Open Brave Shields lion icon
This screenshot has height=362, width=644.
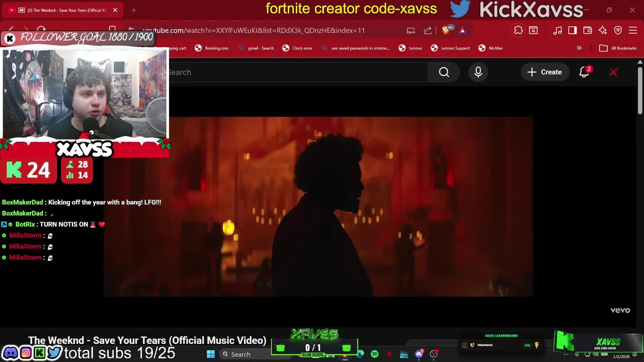446,30
